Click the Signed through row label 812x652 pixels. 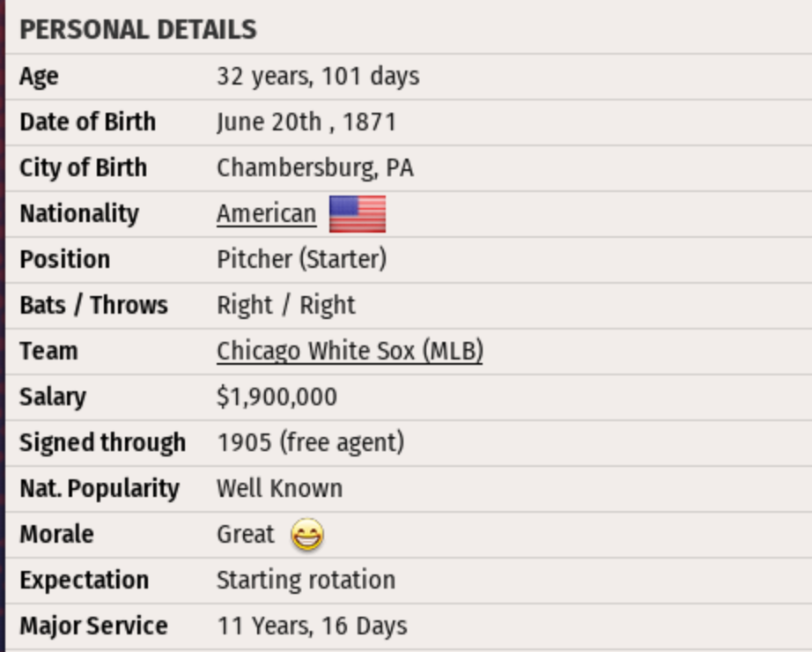[x=102, y=442]
